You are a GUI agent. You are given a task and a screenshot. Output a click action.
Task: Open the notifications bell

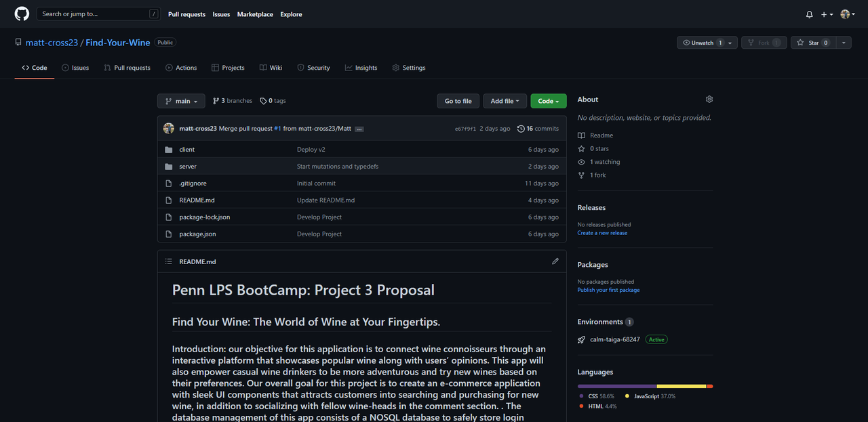click(809, 14)
